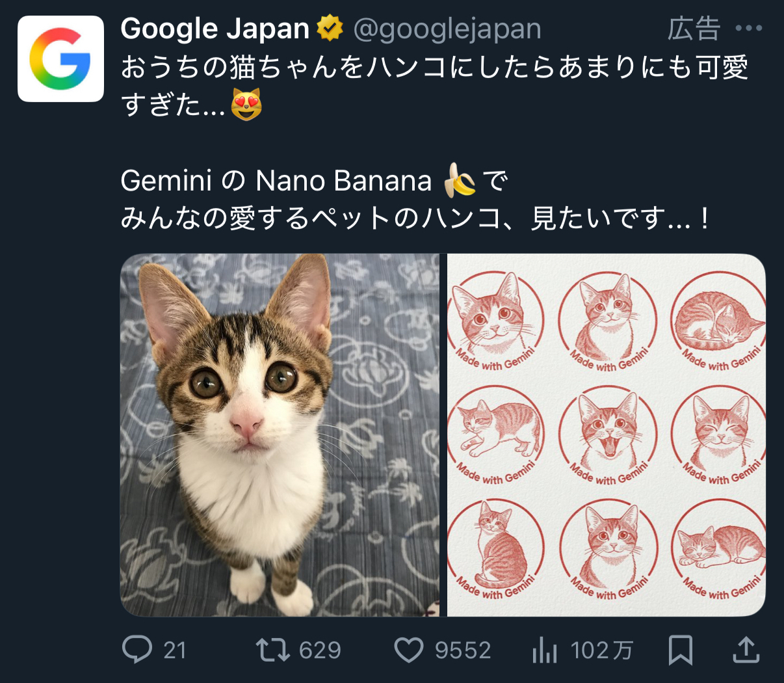Click the 102万 view count
The image size is (784, 683).
[x=601, y=650]
